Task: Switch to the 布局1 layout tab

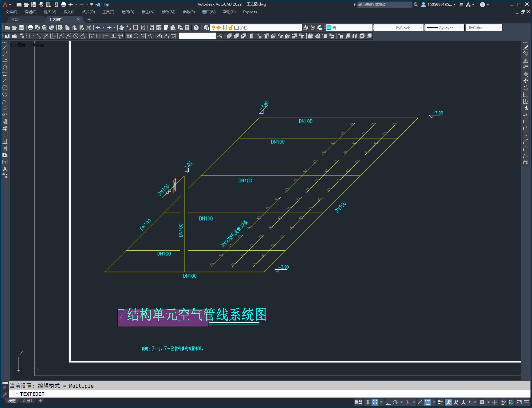Action: 27,401
